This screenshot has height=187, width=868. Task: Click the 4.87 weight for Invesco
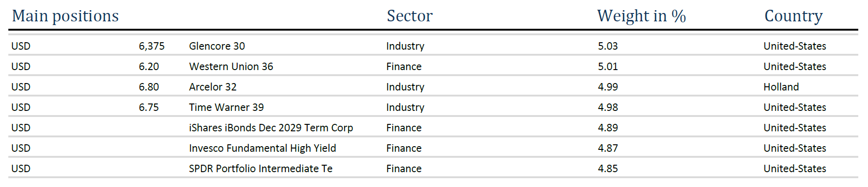[608, 148]
